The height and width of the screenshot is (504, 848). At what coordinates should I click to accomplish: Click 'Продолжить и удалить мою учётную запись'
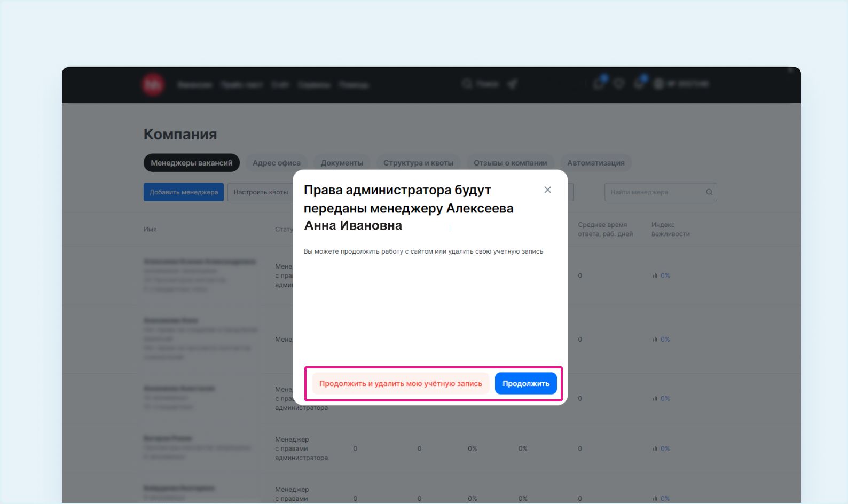[x=401, y=383]
